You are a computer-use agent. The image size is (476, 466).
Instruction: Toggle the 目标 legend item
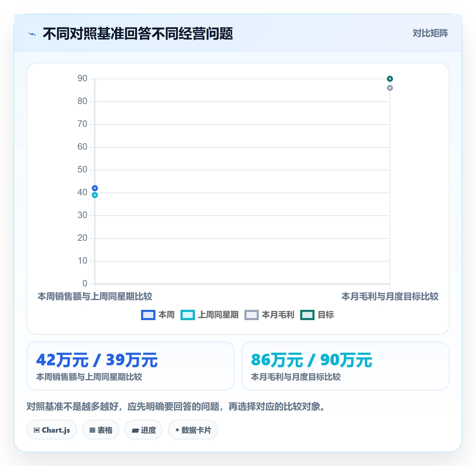[x=317, y=315]
